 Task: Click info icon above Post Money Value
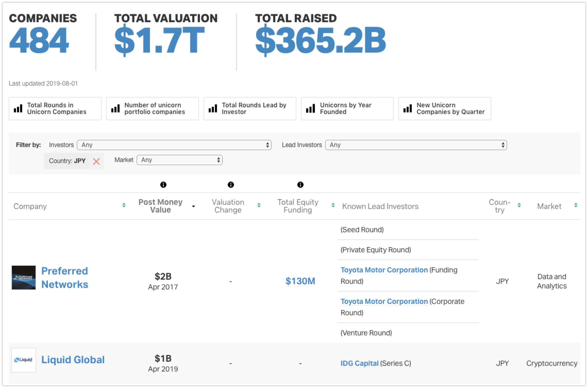(x=163, y=185)
